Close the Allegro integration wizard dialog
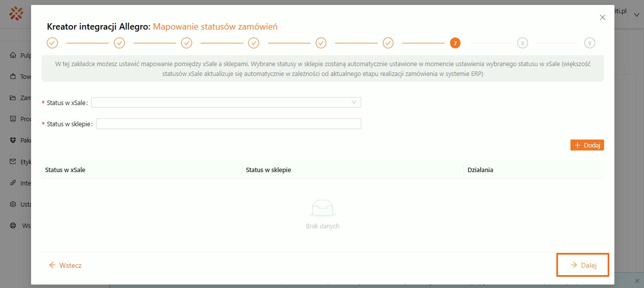Image resolution: width=644 pixels, height=288 pixels. tap(602, 17)
